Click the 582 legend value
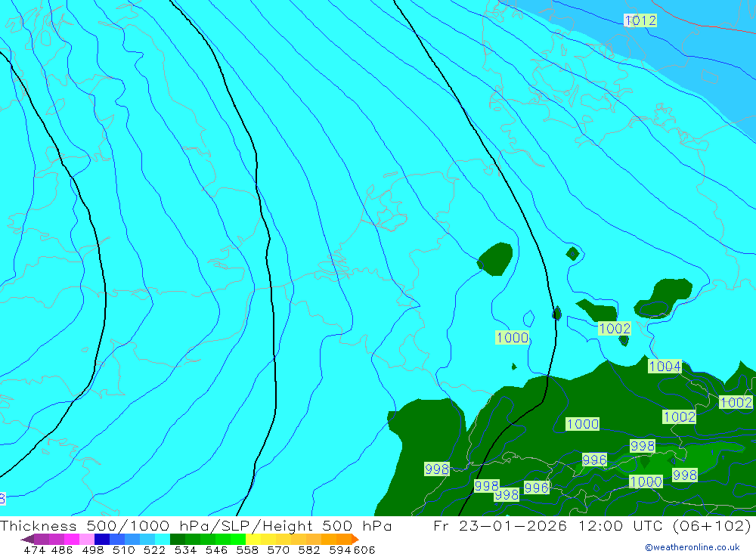Image resolution: width=756 pixels, height=554 pixels. click(308, 549)
